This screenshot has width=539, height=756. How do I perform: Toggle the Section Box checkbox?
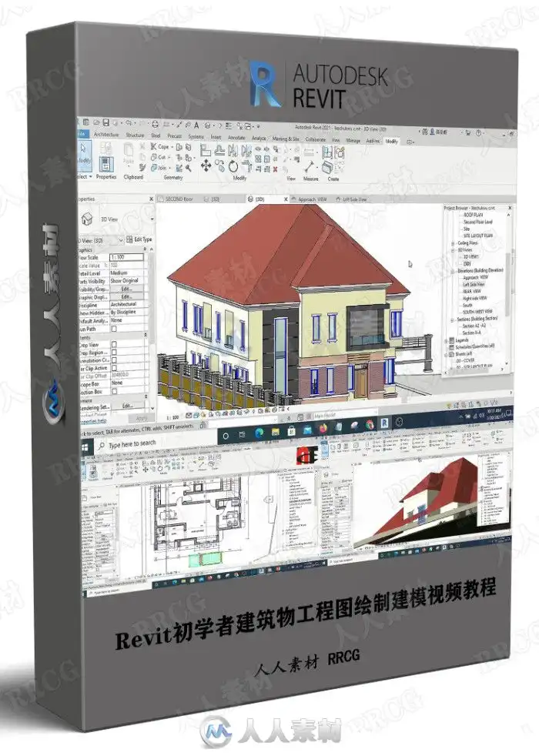coord(114,391)
